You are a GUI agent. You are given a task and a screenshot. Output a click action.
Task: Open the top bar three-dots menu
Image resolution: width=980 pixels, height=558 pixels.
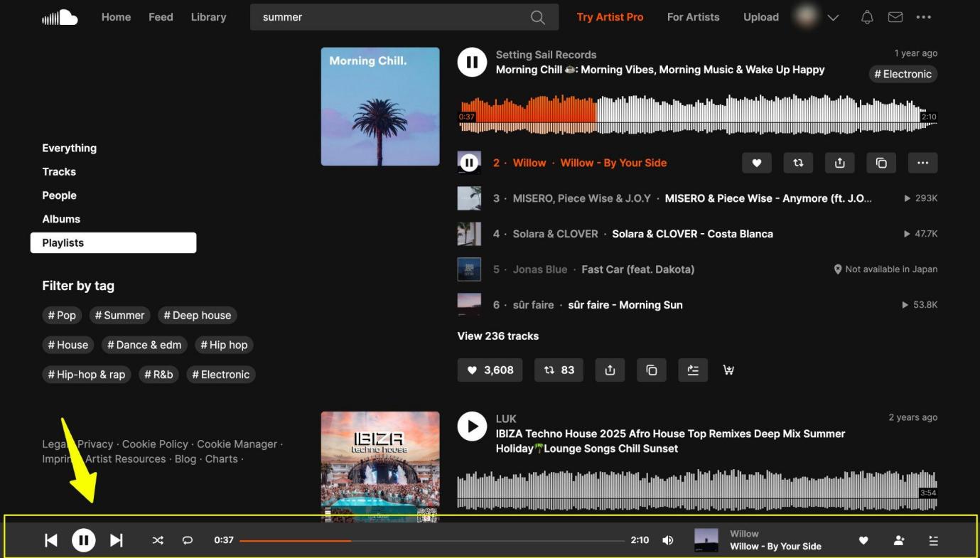[x=924, y=17]
